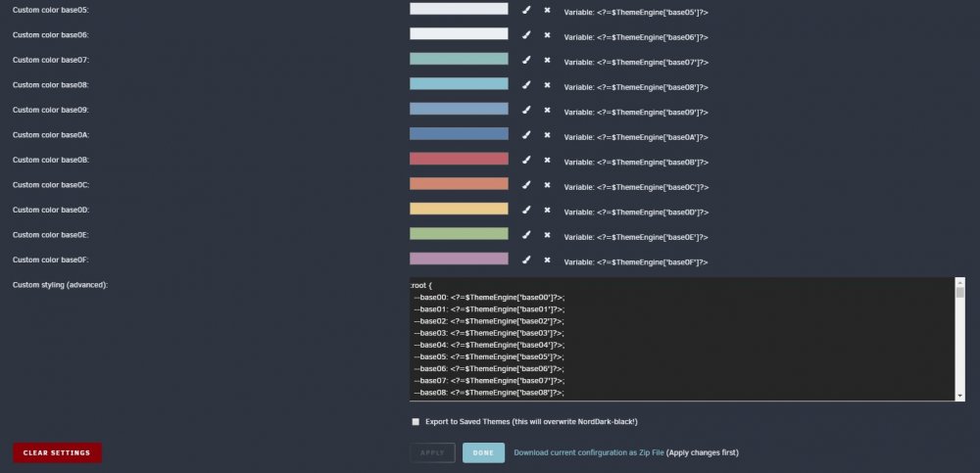Open the base09 color swatch
980x473 pixels.
pyautogui.click(x=459, y=109)
